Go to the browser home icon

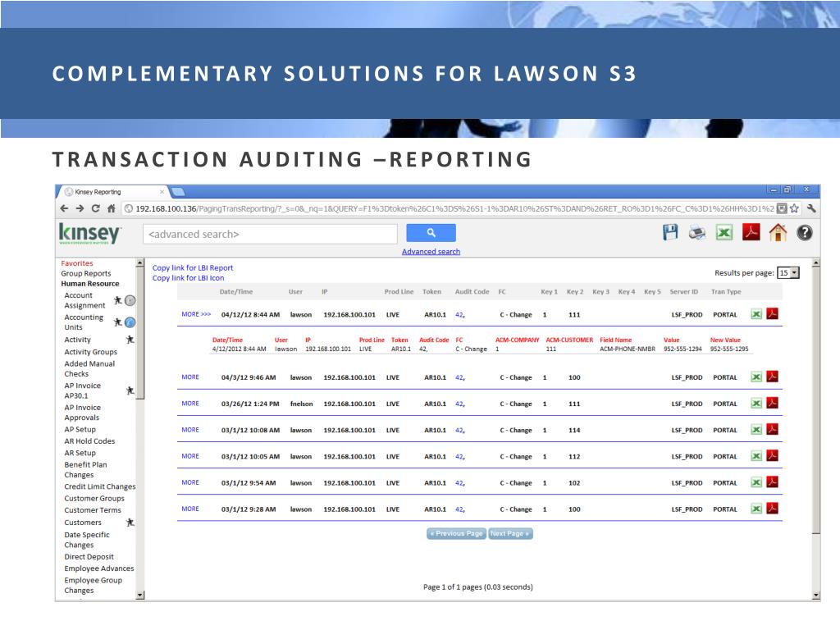pyautogui.click(x=111, y=208)
